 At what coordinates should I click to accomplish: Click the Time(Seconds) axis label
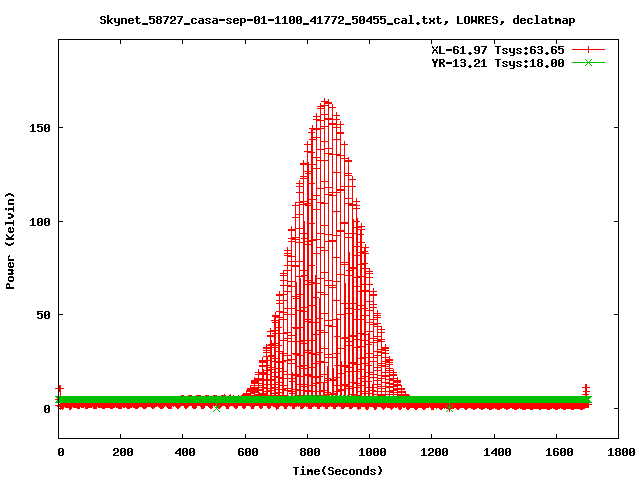click(x=338, y=471)
